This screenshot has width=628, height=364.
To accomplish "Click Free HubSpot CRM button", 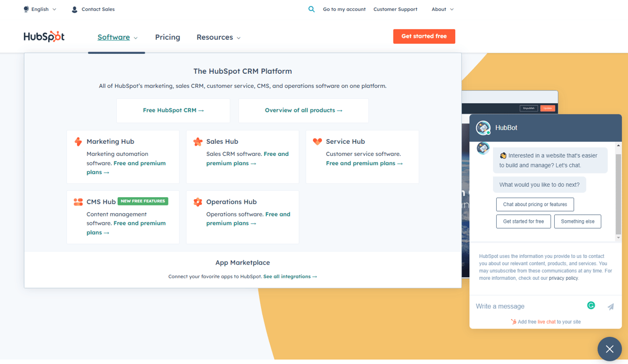I will [173, 110].
